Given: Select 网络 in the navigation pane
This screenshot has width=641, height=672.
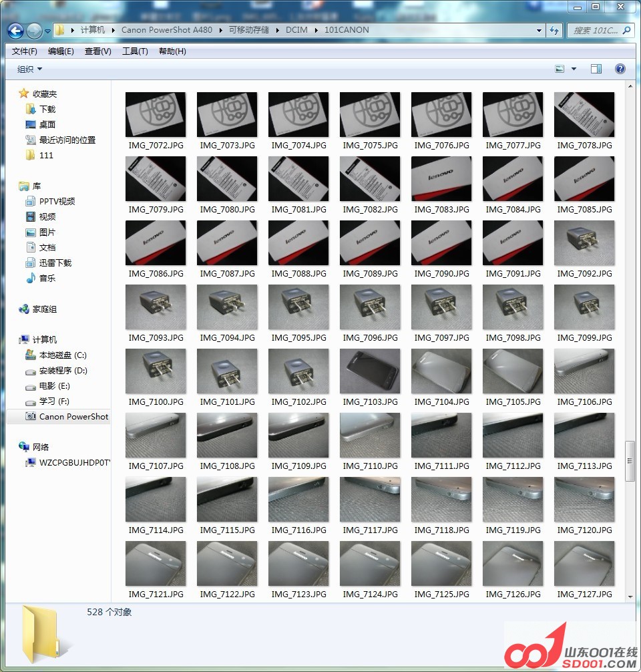Looking at the screenshot, I should click(x=40, y=448).
